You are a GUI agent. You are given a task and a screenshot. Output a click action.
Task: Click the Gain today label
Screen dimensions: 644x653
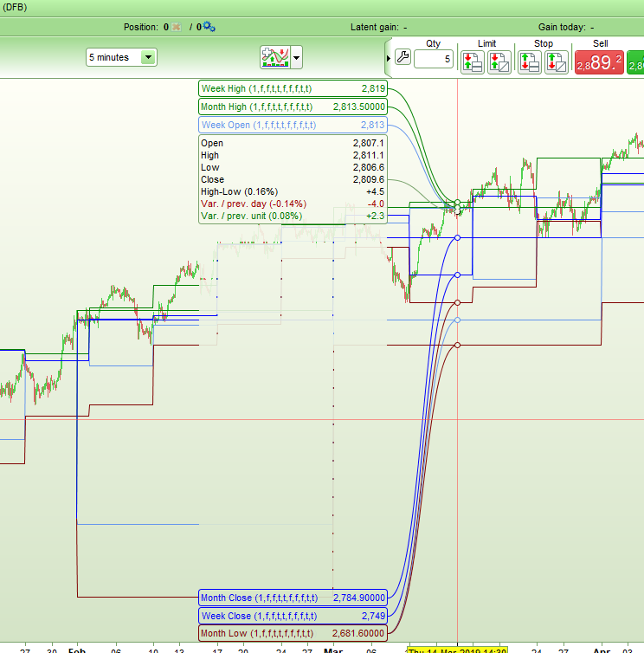click(x=562, y=27)
